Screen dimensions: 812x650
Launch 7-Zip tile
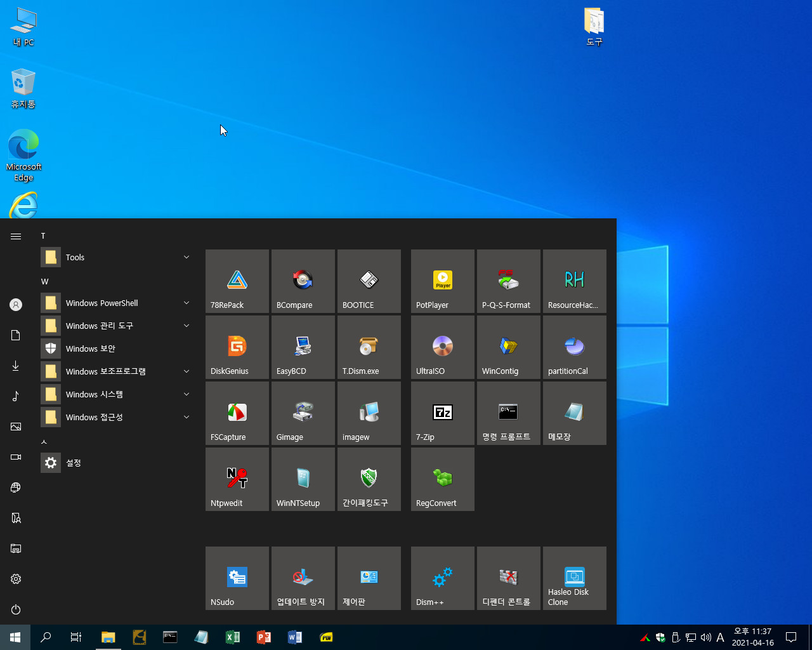443,413
